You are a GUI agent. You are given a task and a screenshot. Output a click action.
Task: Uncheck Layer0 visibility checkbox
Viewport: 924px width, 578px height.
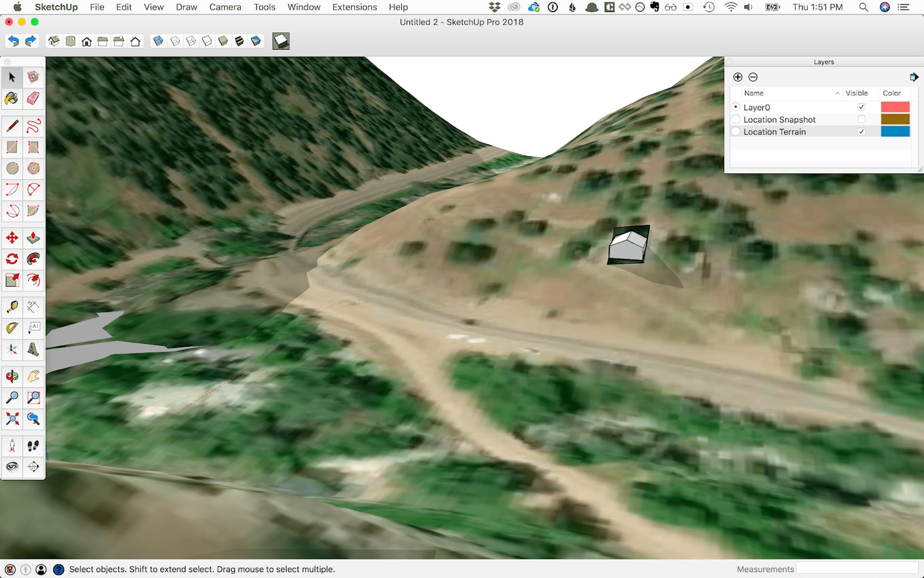[861, 107]
